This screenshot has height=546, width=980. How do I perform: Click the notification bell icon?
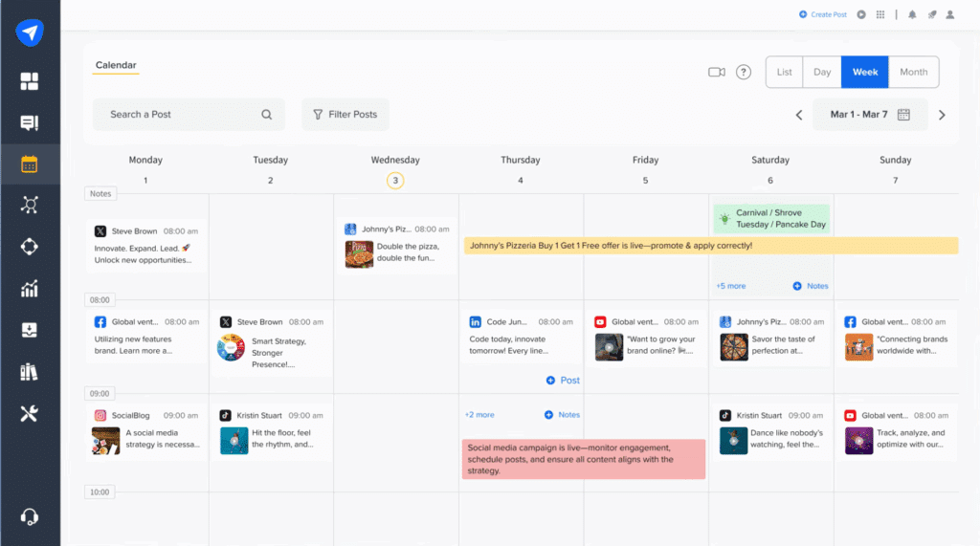pyautogui.click(x=912, y=14)
